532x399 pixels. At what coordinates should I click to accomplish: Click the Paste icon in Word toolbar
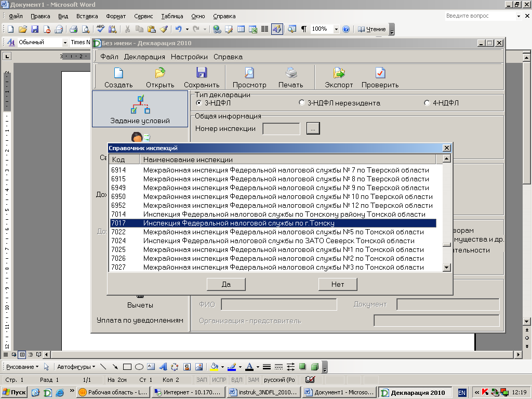151,29
